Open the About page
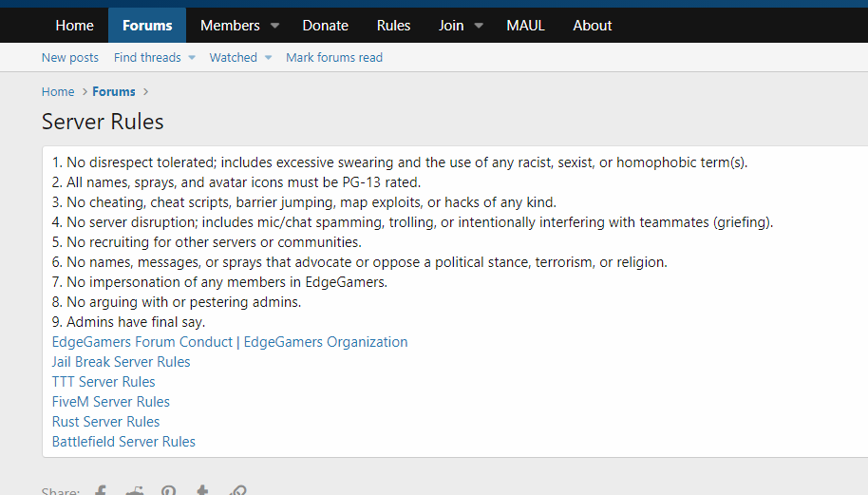Viewport: 868px width, 495px height. (x=593, y=26)
